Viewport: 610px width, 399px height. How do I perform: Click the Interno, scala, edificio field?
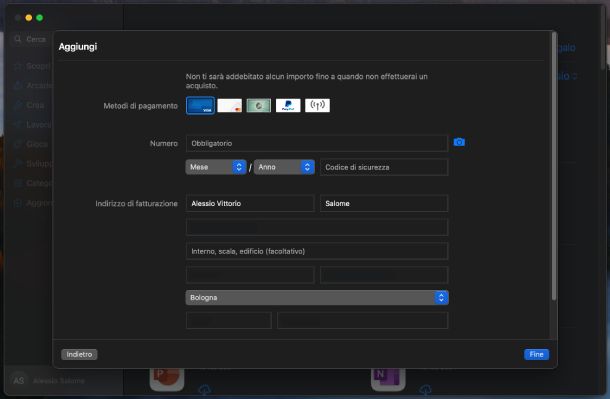click(x=317, y=251)
